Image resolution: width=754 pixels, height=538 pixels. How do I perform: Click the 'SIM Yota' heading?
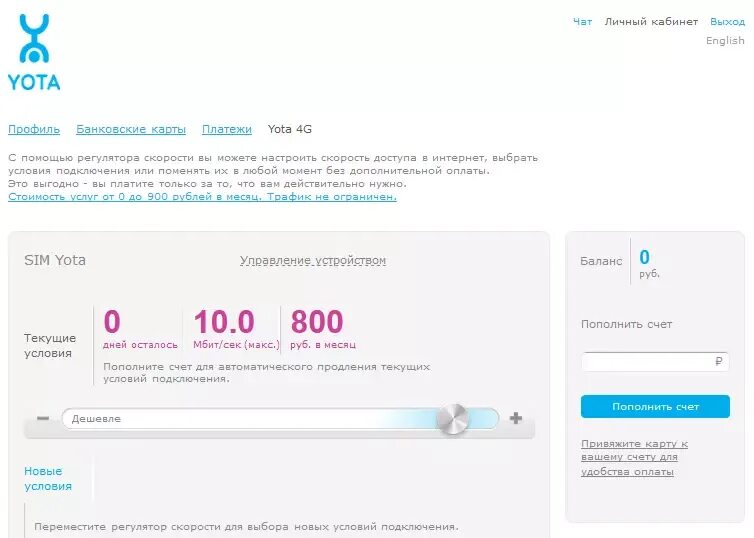[55, 260]
